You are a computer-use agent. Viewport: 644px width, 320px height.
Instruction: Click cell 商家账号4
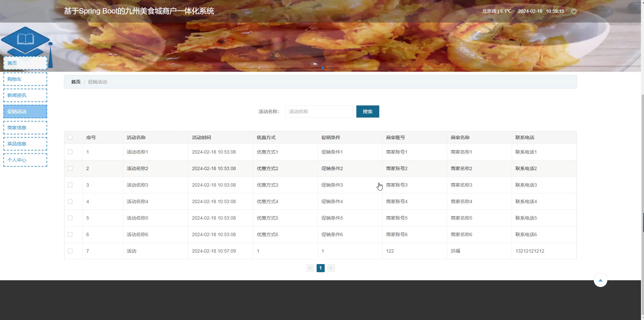(397, 201)
